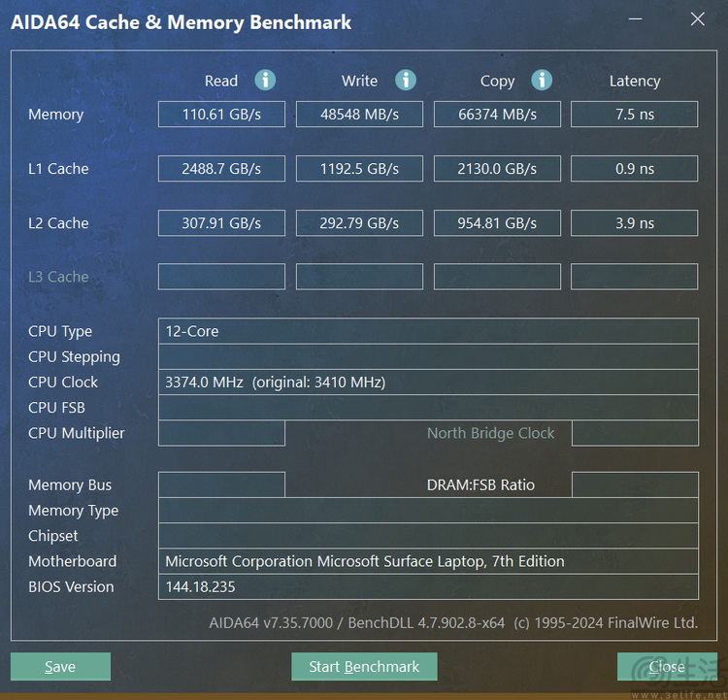
Task: Click the L1 Cache Latency 0.9 ns field
Action: (634, 169)
